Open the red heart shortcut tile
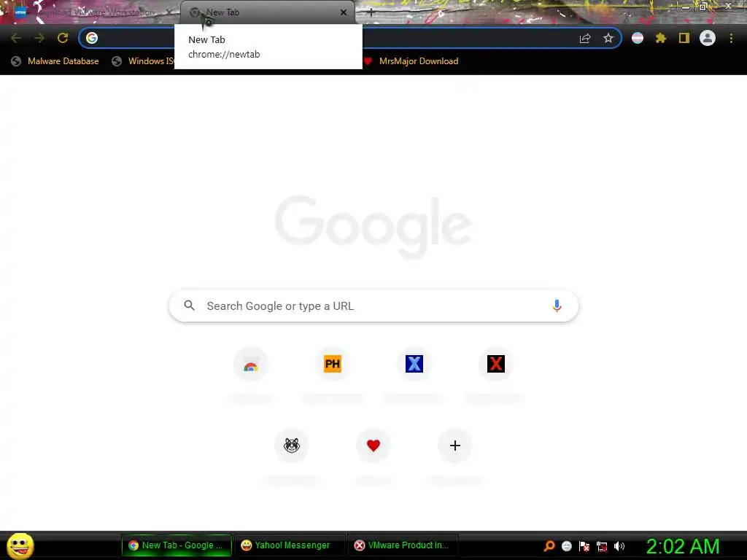Viewport: 747px width, 560px height. point(373,446)
